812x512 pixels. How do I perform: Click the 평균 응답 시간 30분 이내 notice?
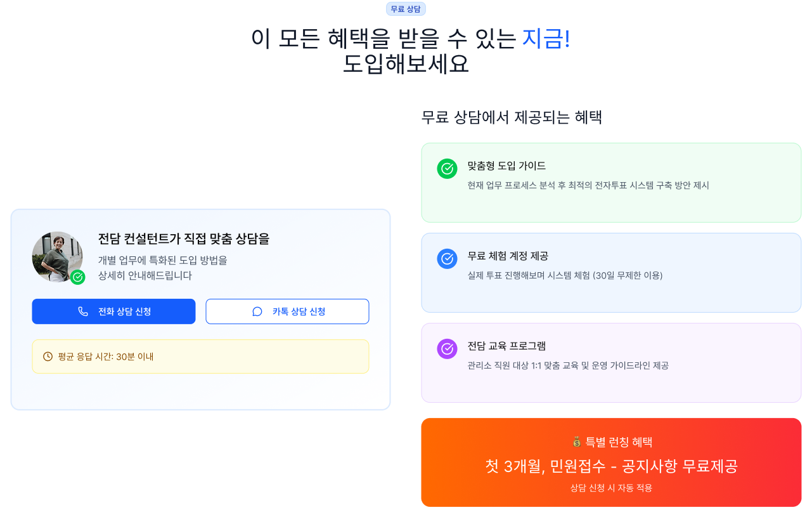[x=200, y=357]
